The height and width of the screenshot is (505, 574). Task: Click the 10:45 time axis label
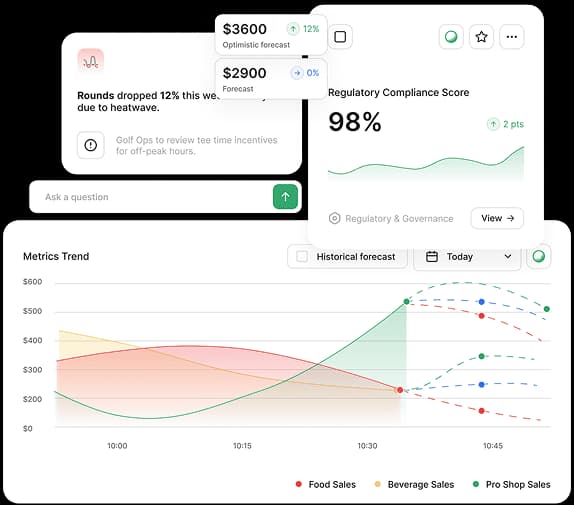(493, 446)
